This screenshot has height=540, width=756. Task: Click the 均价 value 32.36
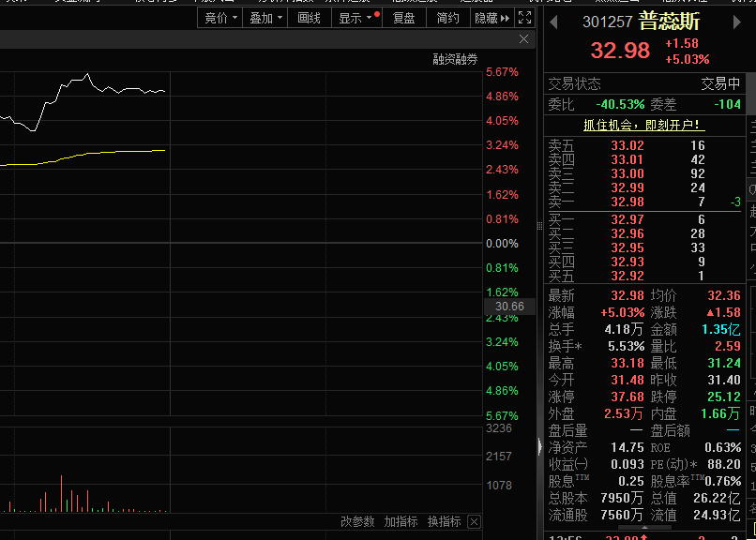[x=724, y=295]
